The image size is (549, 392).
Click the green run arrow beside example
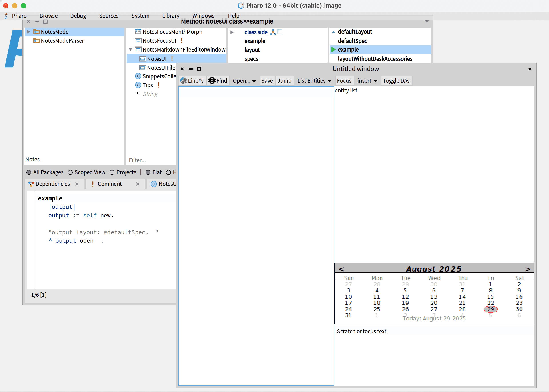click(333, 50)
